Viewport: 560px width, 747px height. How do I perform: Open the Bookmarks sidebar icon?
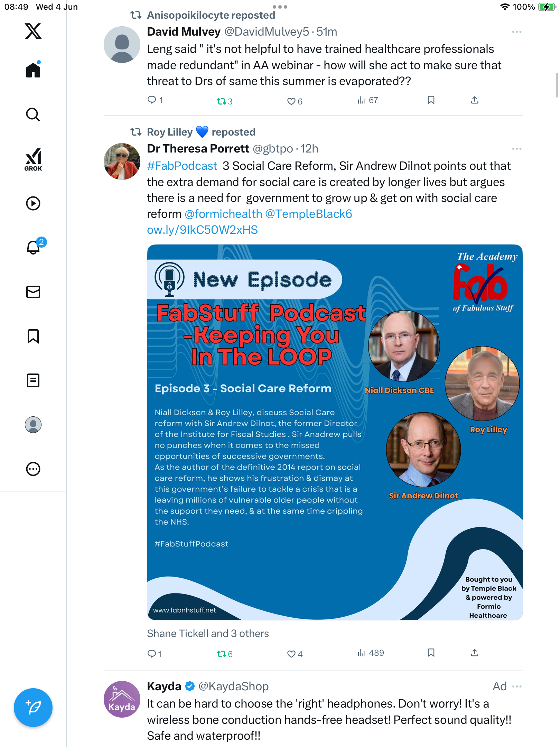[x=33, y=336]
